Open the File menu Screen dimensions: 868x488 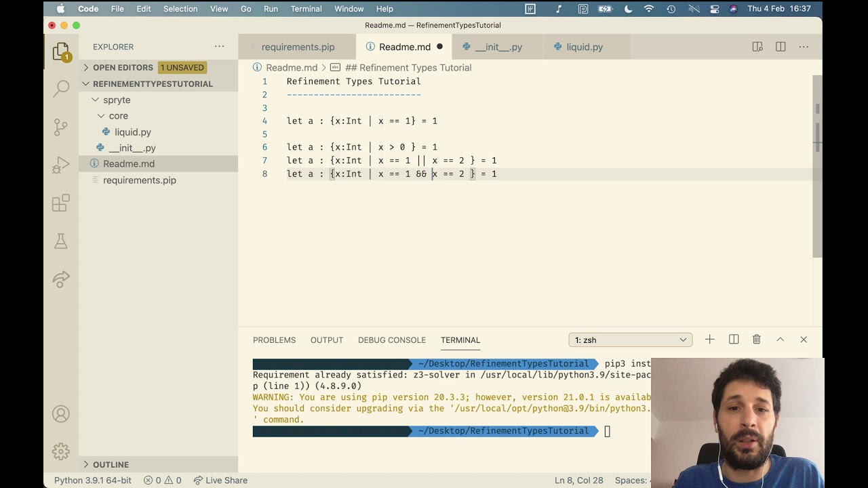(117, 9)
